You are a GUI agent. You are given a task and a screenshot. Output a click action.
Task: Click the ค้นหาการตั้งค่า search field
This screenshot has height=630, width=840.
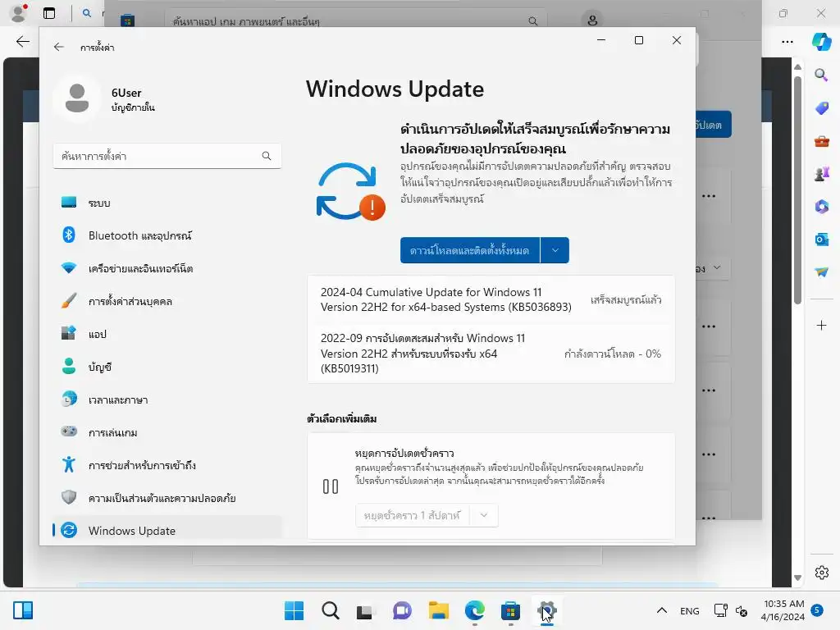coord(167,156)
